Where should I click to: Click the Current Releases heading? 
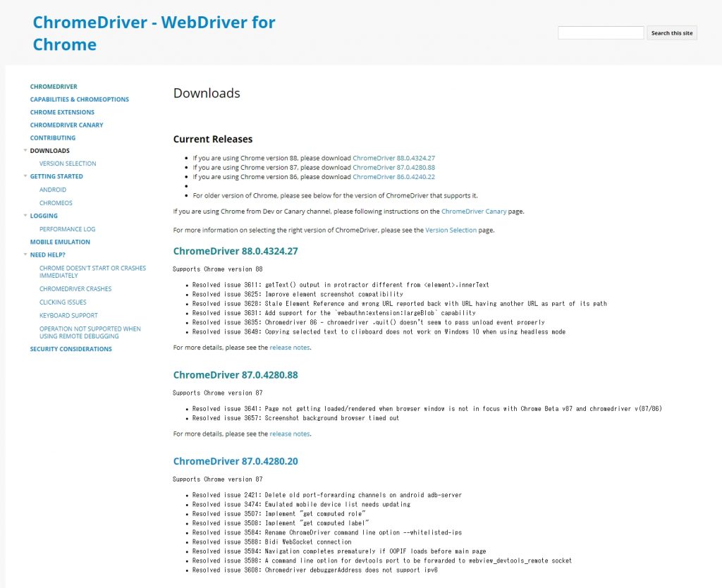tap(213, 139)
